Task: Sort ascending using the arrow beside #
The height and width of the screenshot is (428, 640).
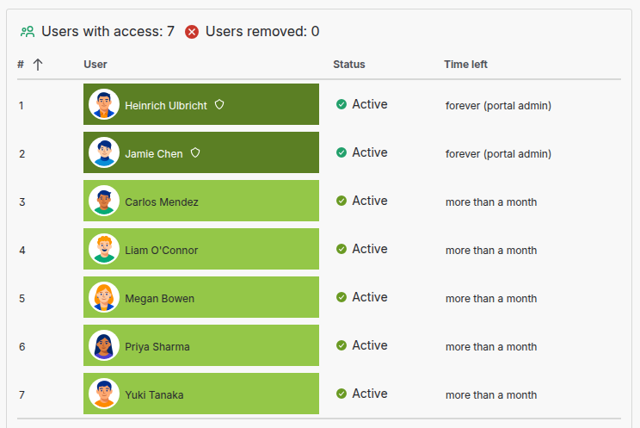Action: [38, 65]
